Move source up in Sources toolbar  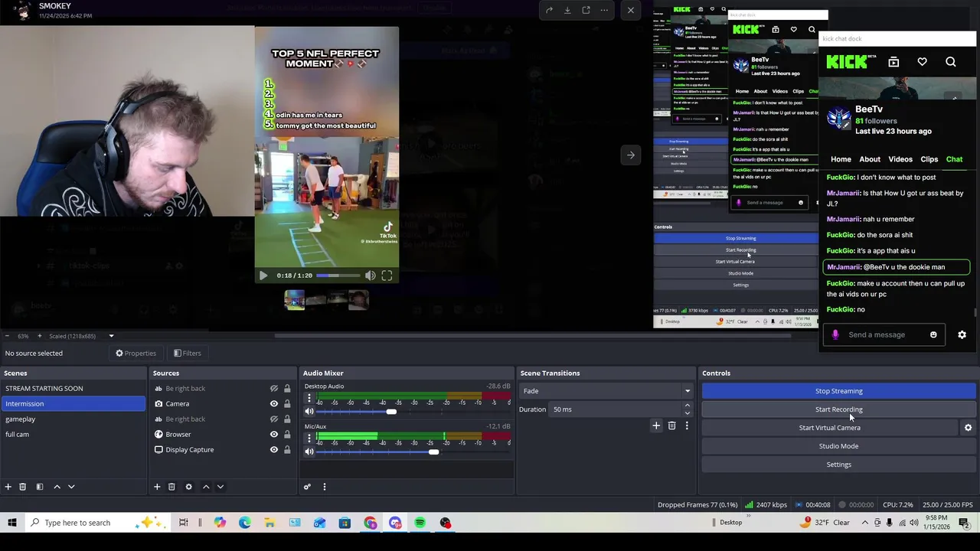click(206, 487)
